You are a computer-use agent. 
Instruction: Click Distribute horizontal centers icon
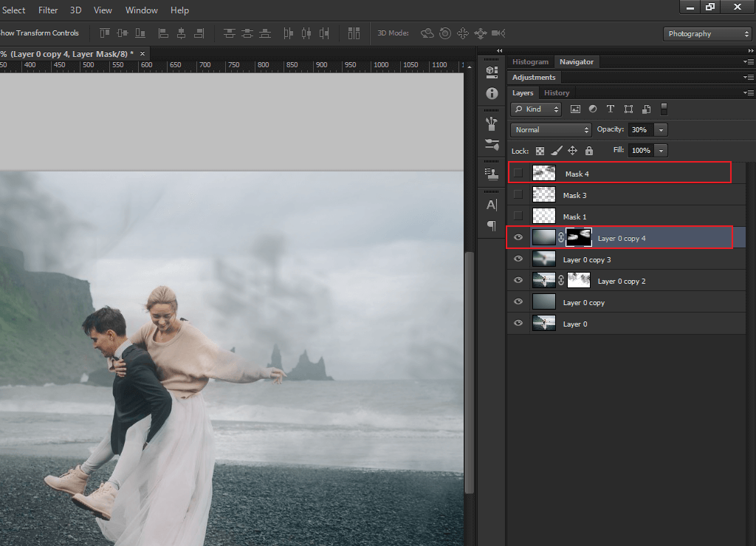pos(306,33)
